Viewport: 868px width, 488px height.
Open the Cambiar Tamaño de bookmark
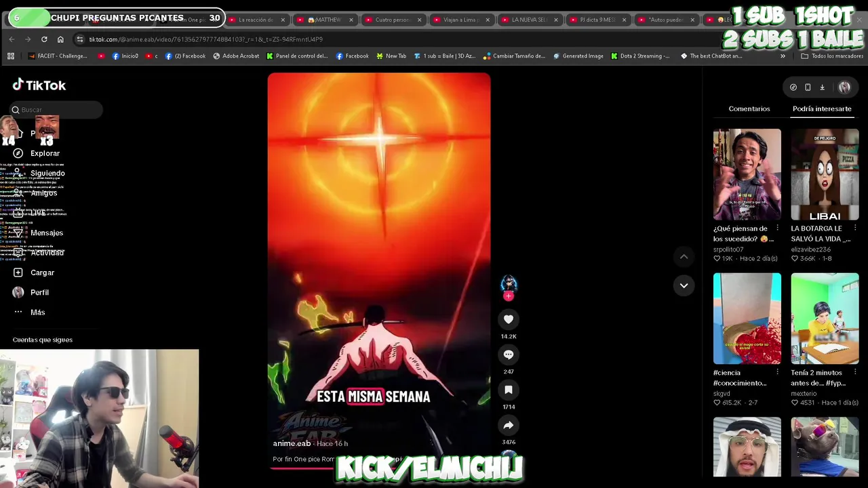click(514, 56)
